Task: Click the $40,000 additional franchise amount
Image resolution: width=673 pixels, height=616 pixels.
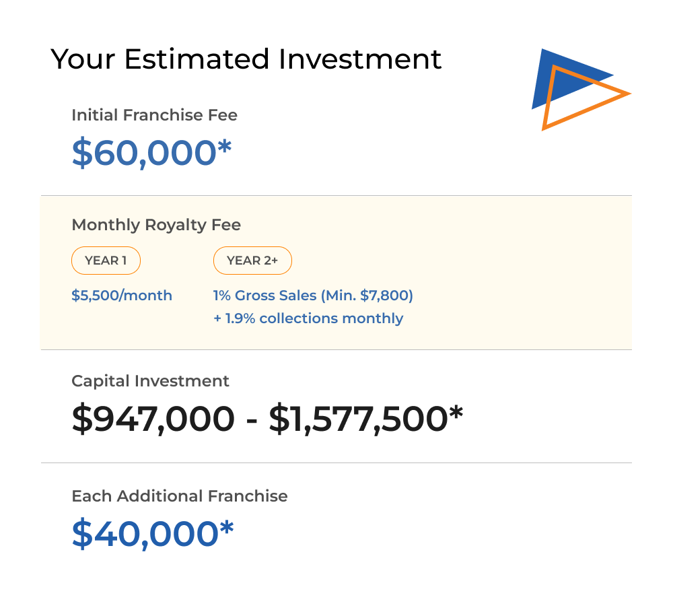Action: tap(145, 534)
